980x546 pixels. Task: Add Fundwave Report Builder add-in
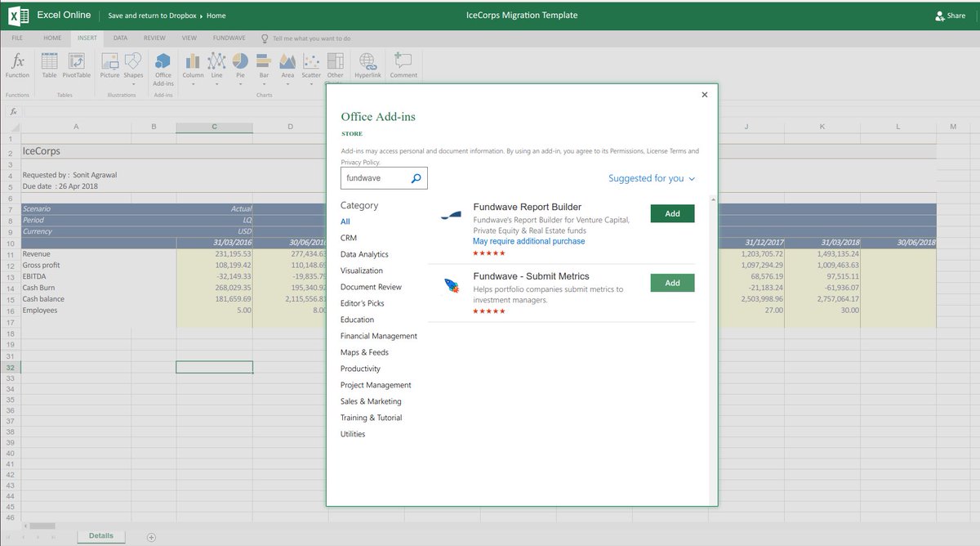[672, 213]
